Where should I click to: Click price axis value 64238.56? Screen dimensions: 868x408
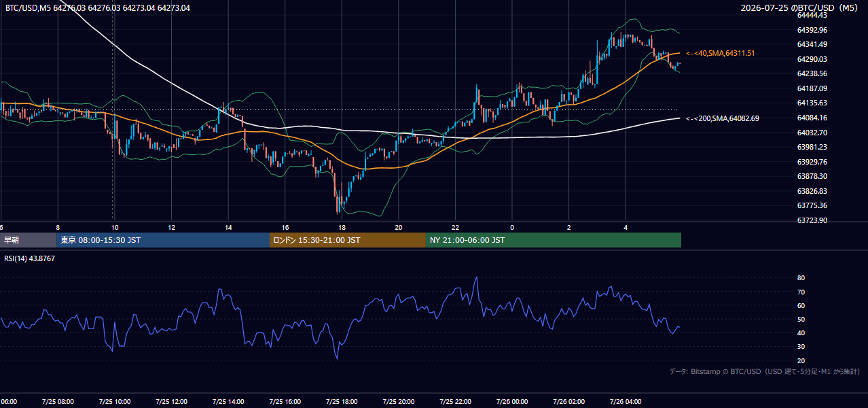pyautogui.click(x=812, y=73)
